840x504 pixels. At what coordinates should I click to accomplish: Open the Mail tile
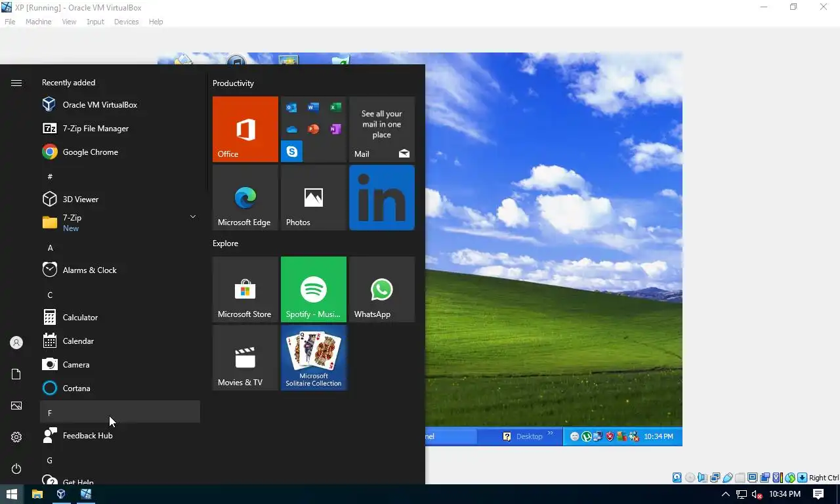[x=382, y=129]
